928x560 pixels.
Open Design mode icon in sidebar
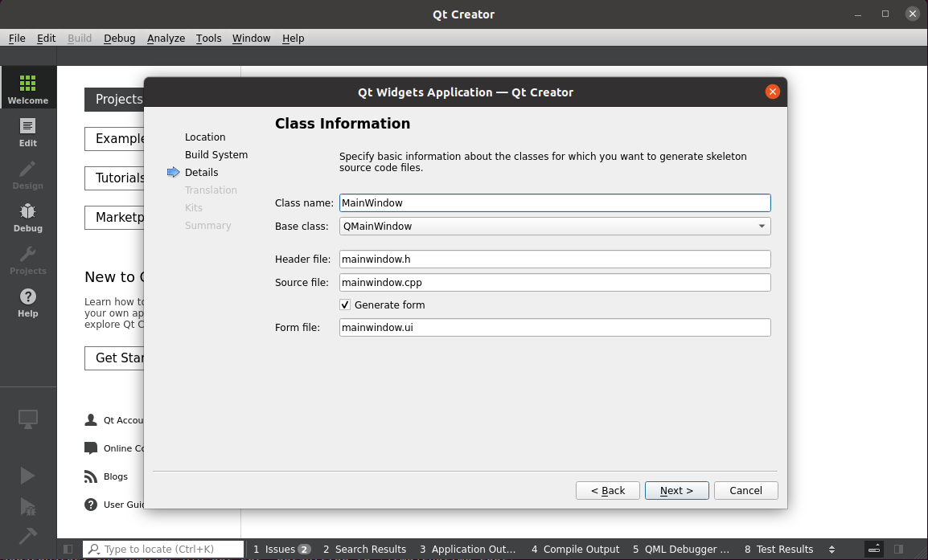click(28, 169)
